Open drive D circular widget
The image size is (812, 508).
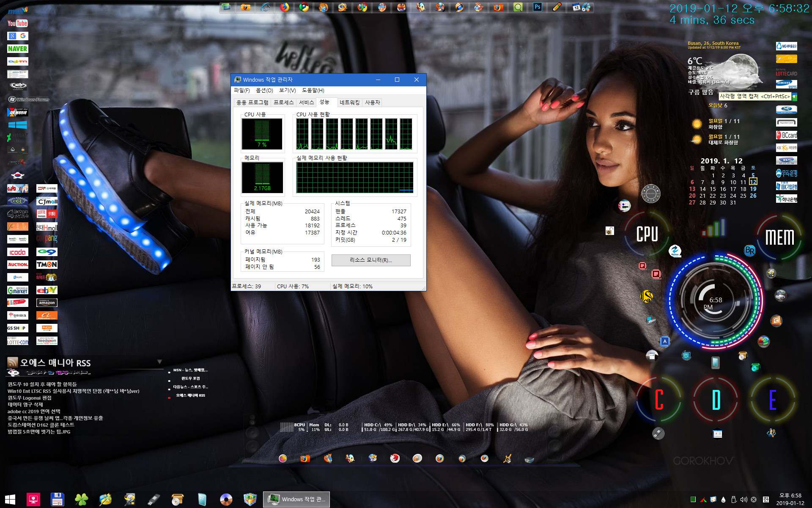[716, 400]
